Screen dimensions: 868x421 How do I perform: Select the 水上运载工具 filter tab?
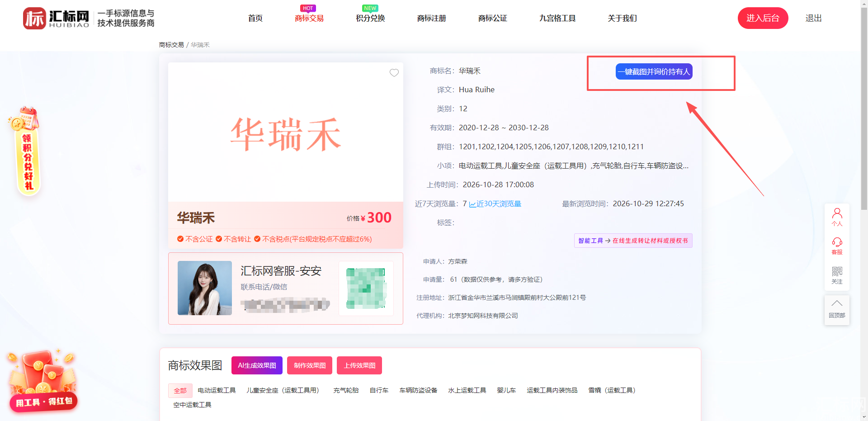(467, 390)
